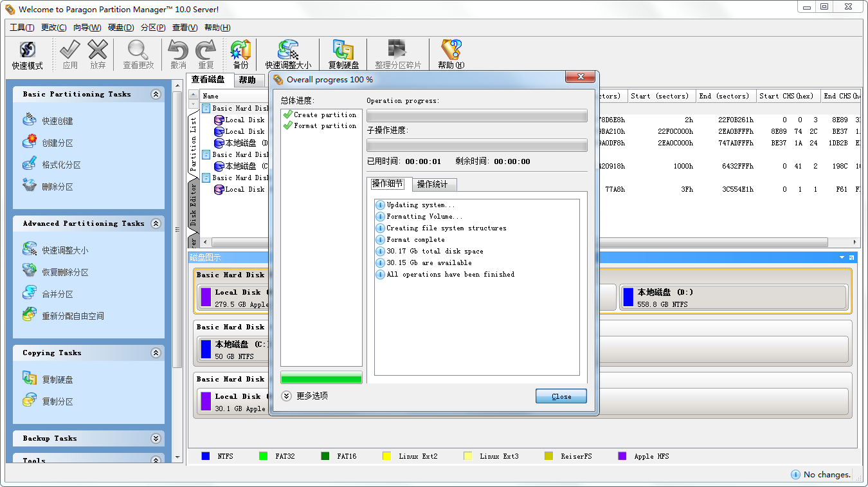Click 重新分配自由空间 icon in sidebar

click(x=30, y=315)
